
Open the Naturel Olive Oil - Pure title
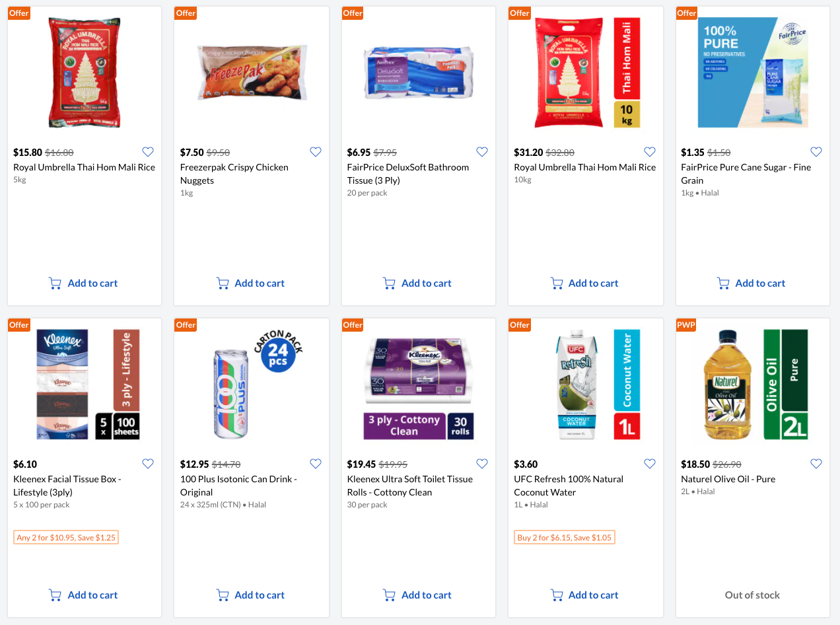[728, 479]
